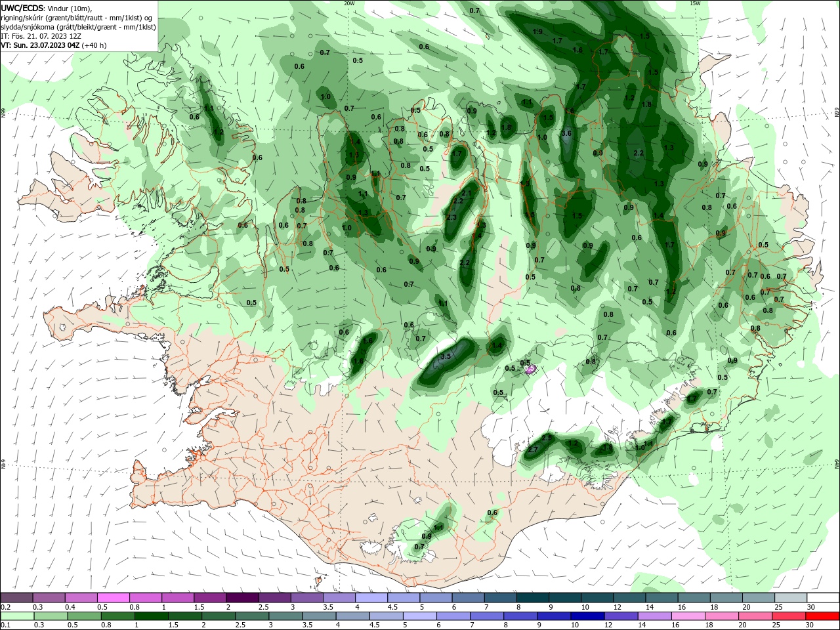Click the 'slydda/snjókoma' legend description line
This screenshot has height=630, width=840.
[78, 27]
